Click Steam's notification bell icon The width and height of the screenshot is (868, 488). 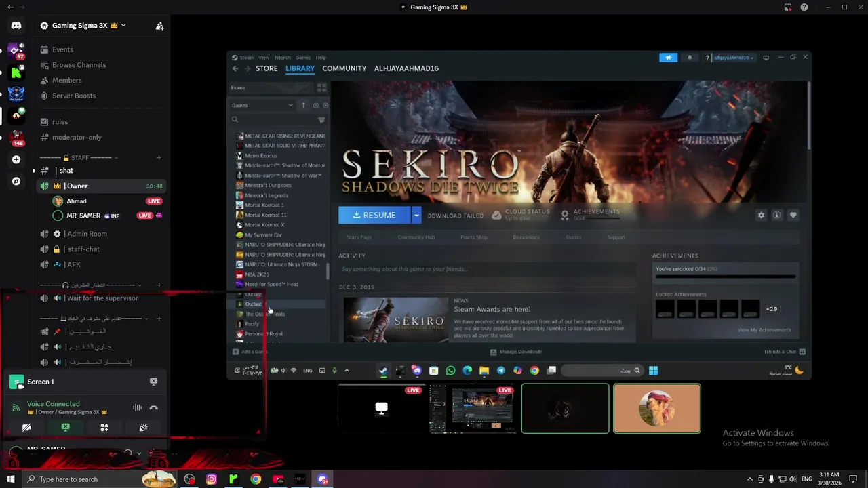[690, 58]
